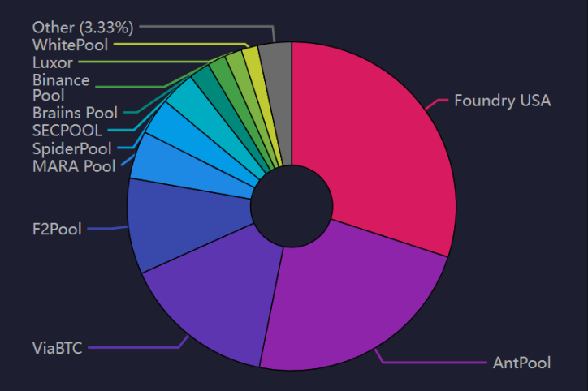Click the Other (3.33%) label
The width and height of the screenshot is (588, 391).
click(83, 28)
